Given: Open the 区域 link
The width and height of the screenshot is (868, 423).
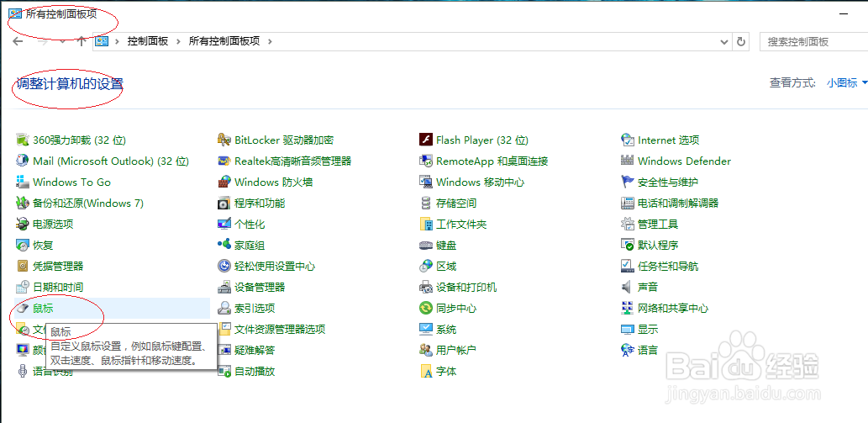Looking at the screenshot, I should [446, 267].
